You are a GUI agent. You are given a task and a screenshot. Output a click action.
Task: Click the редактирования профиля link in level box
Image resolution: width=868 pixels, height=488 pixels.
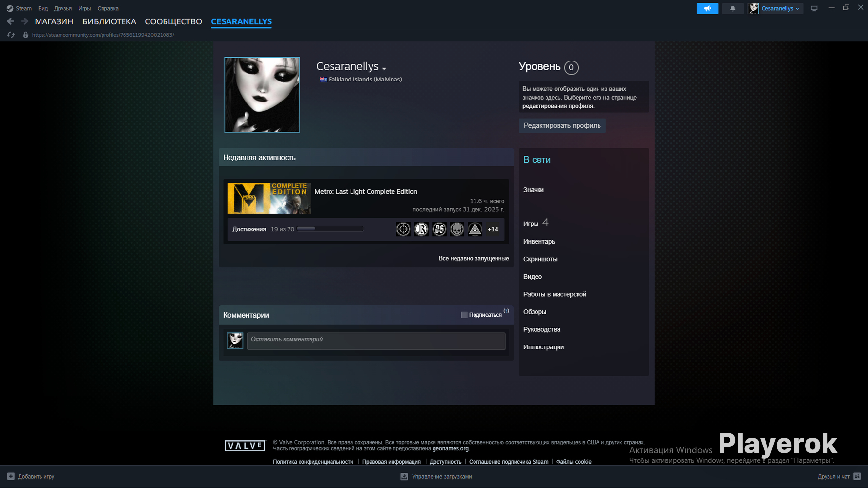pyautogui.click(x=558, y=106)
